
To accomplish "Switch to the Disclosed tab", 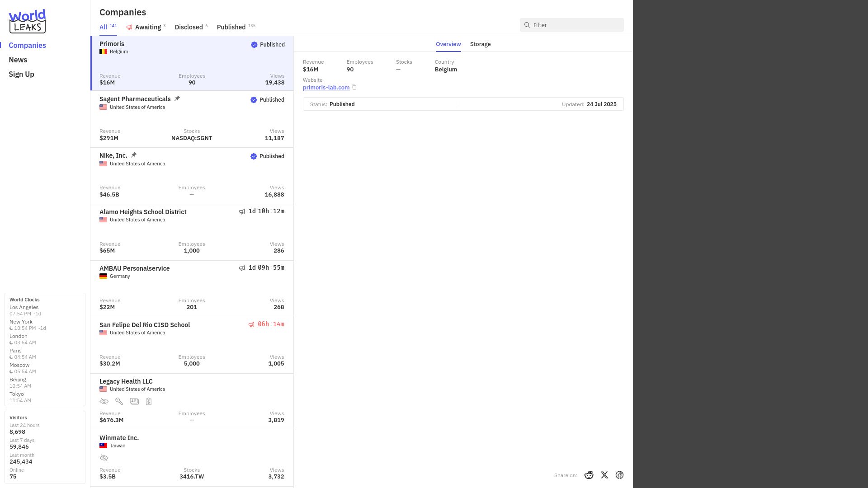I will (191, 27).
